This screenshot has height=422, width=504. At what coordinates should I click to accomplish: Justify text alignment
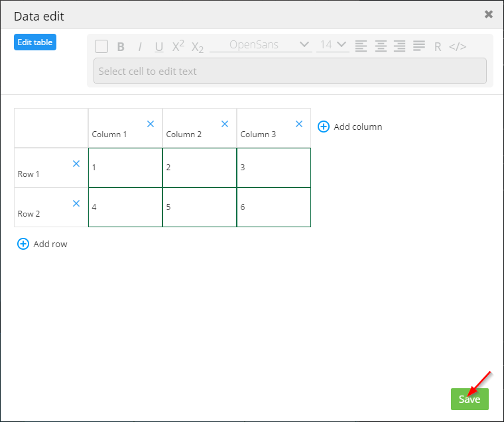click(x=419, y=46)
